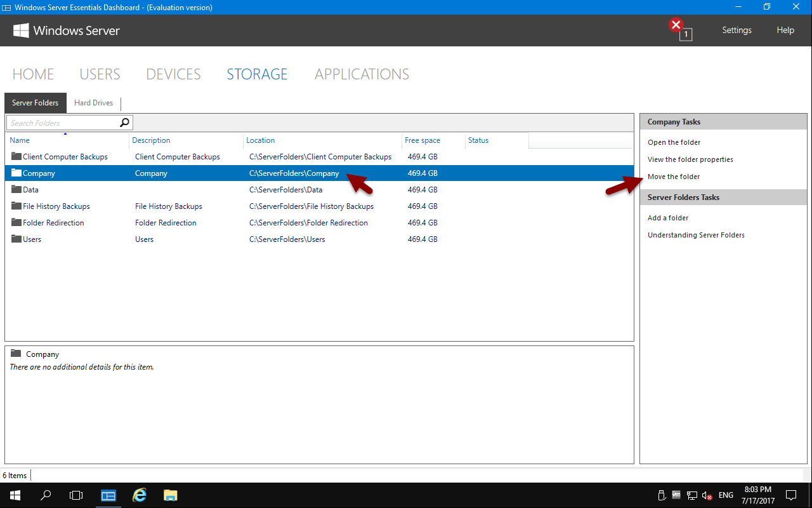
Task: Click the Client Computer Backups folder icon
Action: tap(16, 156)
